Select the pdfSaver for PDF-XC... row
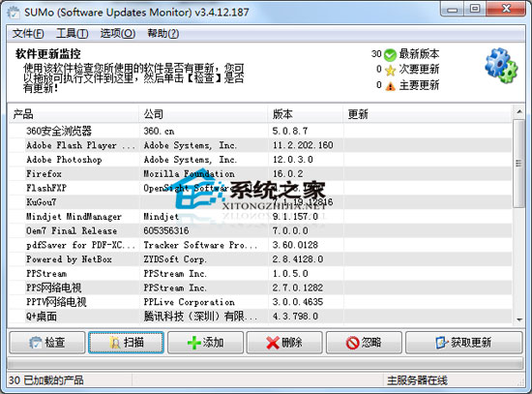This screenshot has height=394, width=532. [260, 245]
